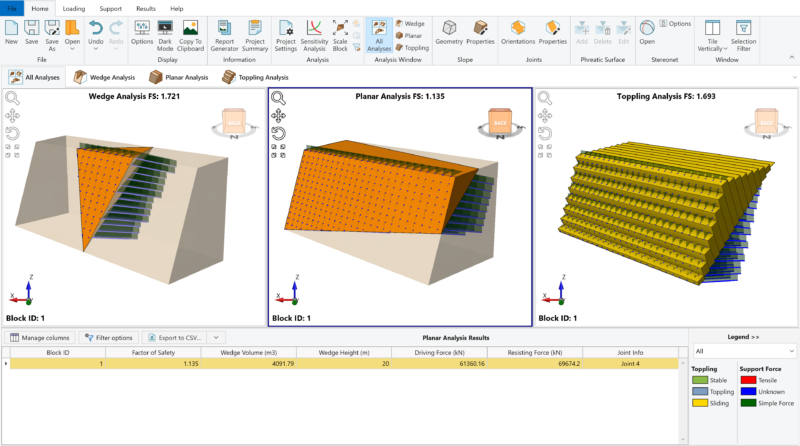Switch to the Support ribbon tab
The image size is (800, 446).
(110, 8)
